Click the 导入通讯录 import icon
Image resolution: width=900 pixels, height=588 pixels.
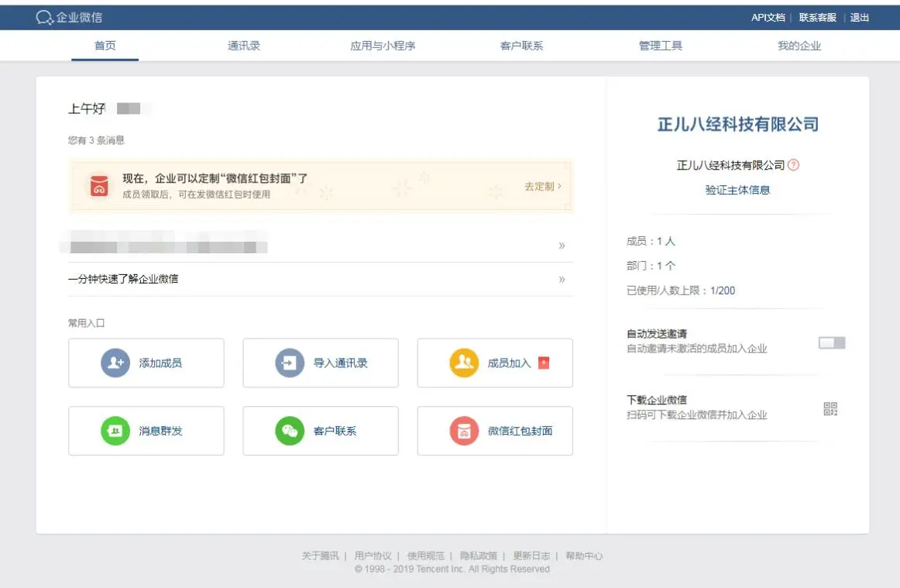(x=290, y=363)
